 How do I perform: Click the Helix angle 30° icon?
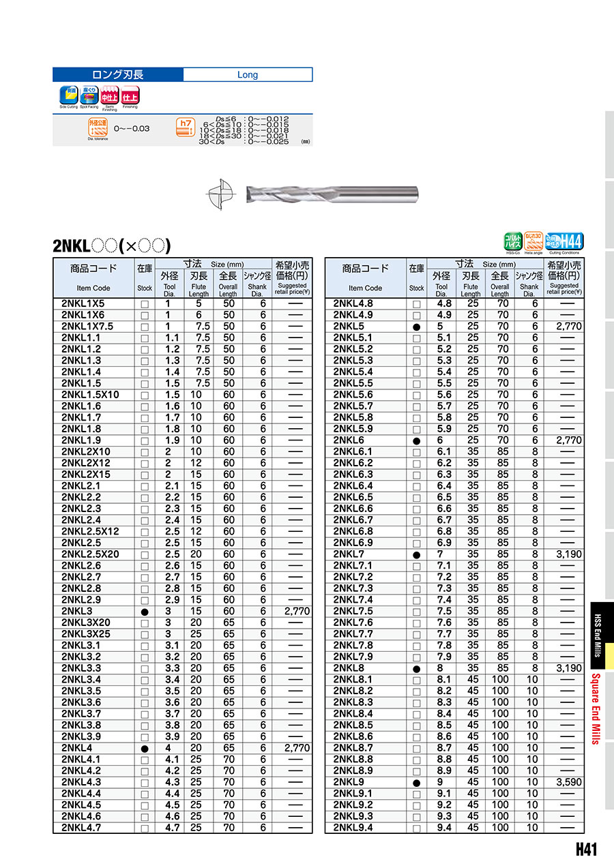pos(533,241)
